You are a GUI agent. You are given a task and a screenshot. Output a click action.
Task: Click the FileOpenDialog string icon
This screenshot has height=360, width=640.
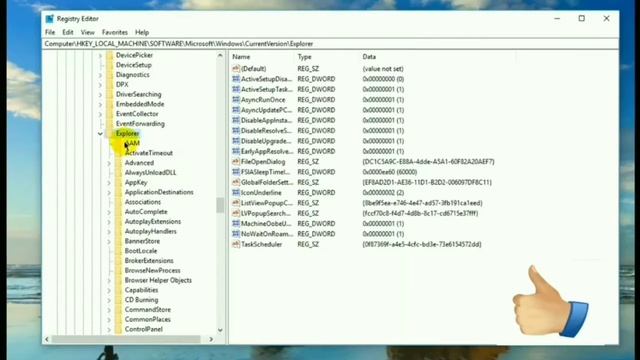point(236,162)
